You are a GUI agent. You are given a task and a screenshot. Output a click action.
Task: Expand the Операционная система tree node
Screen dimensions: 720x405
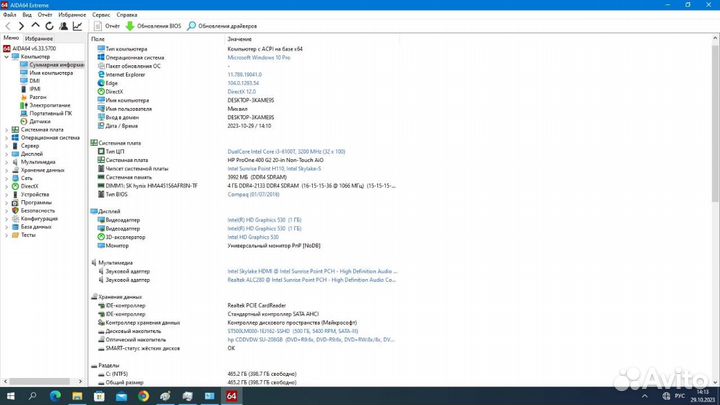6,138
